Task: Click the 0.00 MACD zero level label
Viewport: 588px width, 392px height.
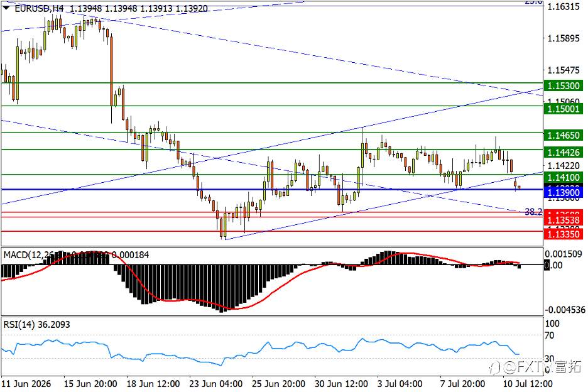Action: coord(553,266)
